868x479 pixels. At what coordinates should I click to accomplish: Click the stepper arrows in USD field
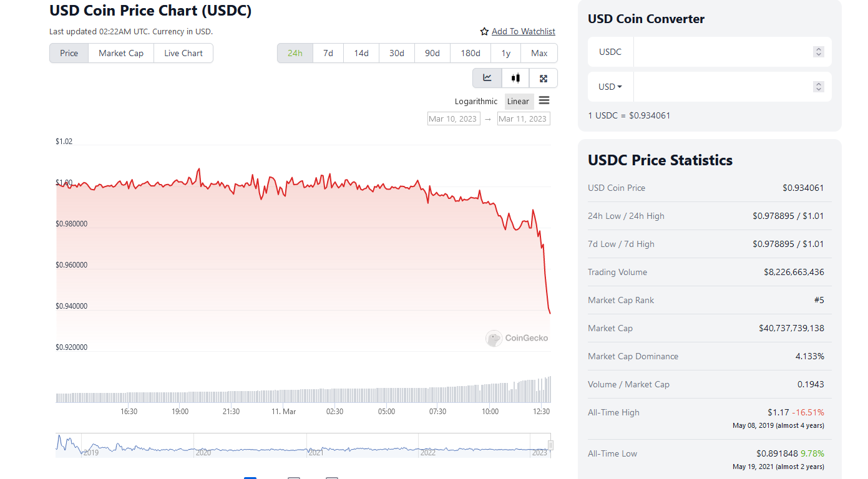[819, 87]
